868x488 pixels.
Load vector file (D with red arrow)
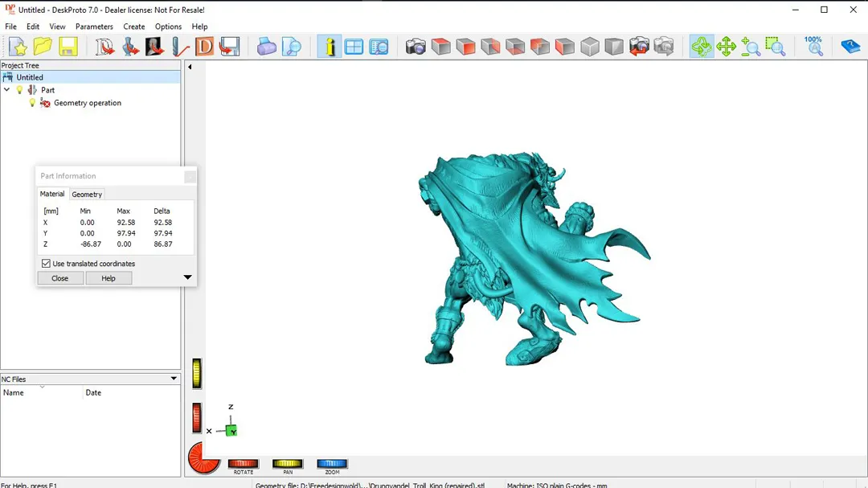click(x=104, y=47)
